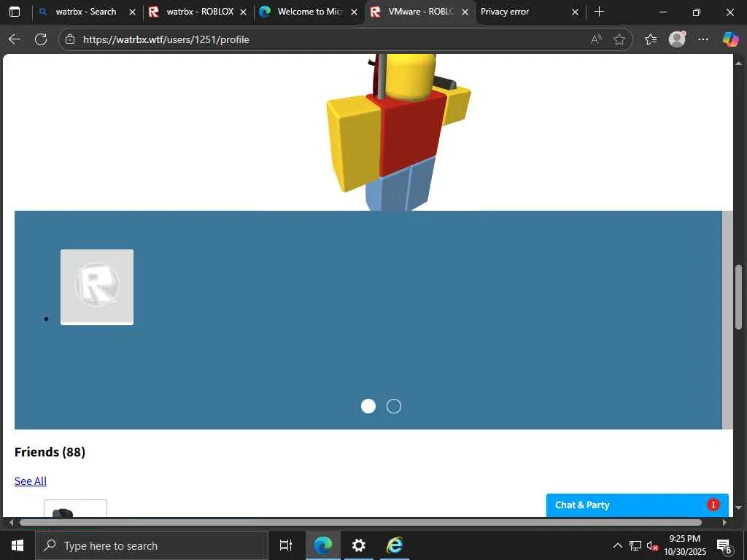Open the muted volume tray icon
This screenshot has height=560, width=747.
pos(652,545)
